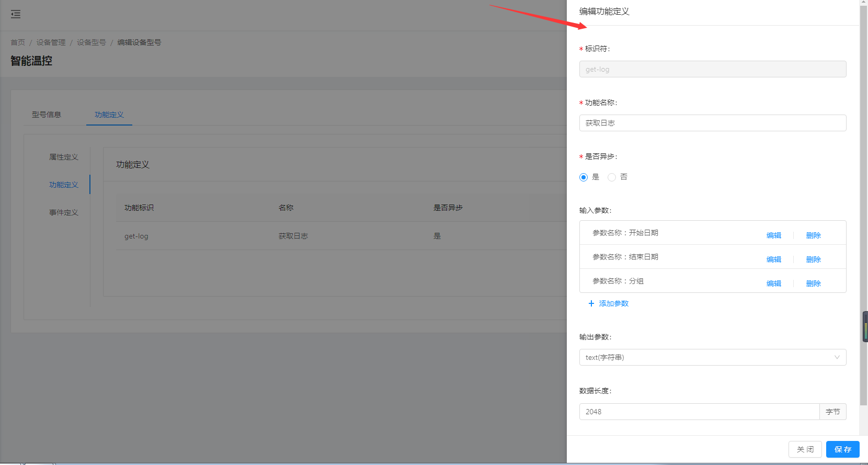Click the 字节 unit addon

833,412
